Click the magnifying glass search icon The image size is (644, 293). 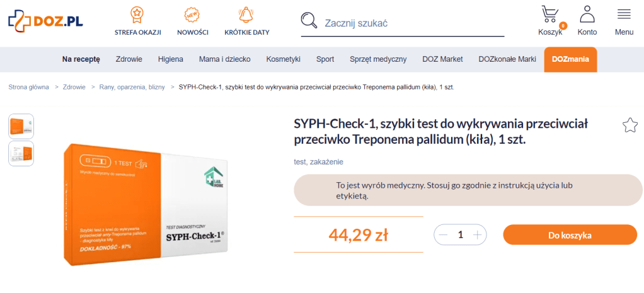[309, 21]
